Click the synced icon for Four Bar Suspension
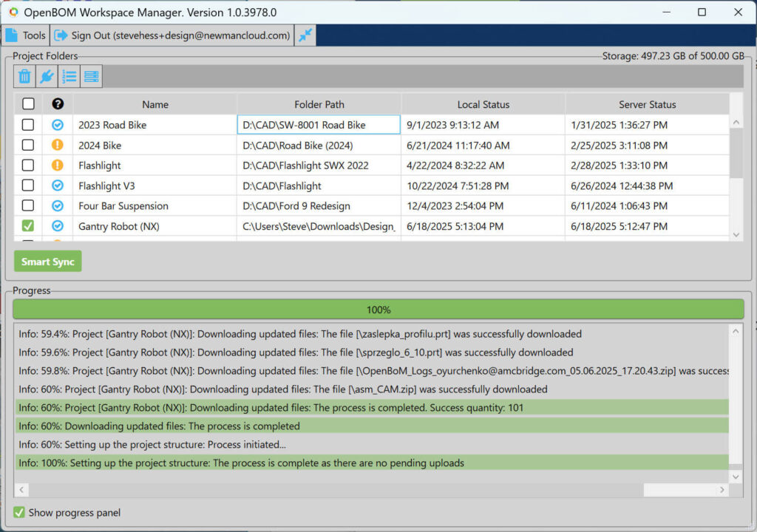 coord(58,205)
